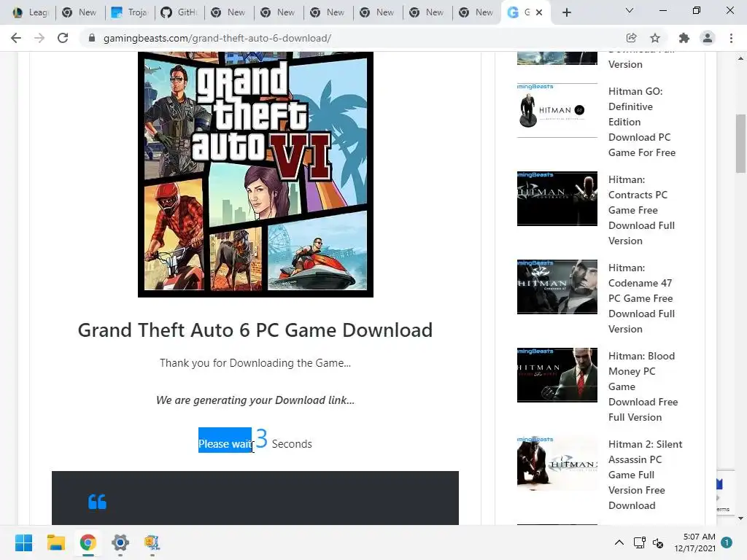Open the Windows Start menu
The height and width of the screenshot is (560, 747).
pos(23,542)
